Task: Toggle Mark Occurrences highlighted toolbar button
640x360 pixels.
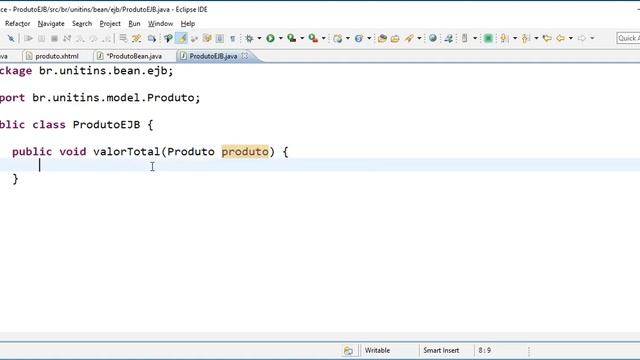Action: [181, 38]
